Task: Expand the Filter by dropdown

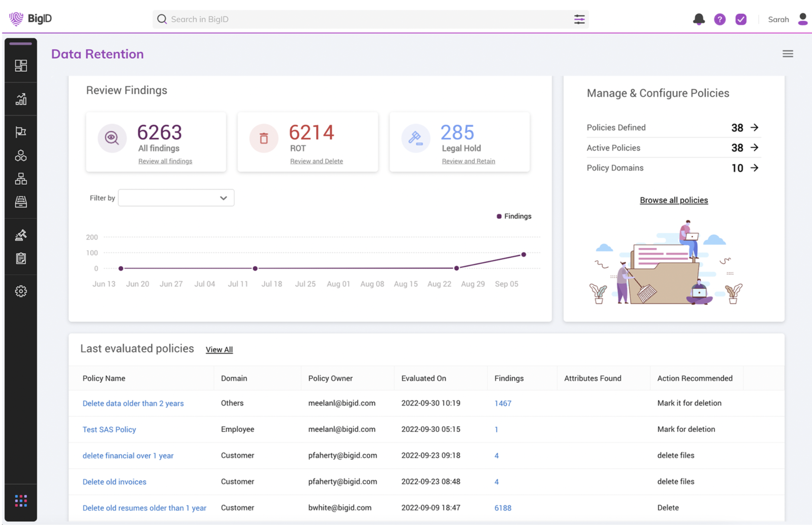Action: click(x=176, y=198)
